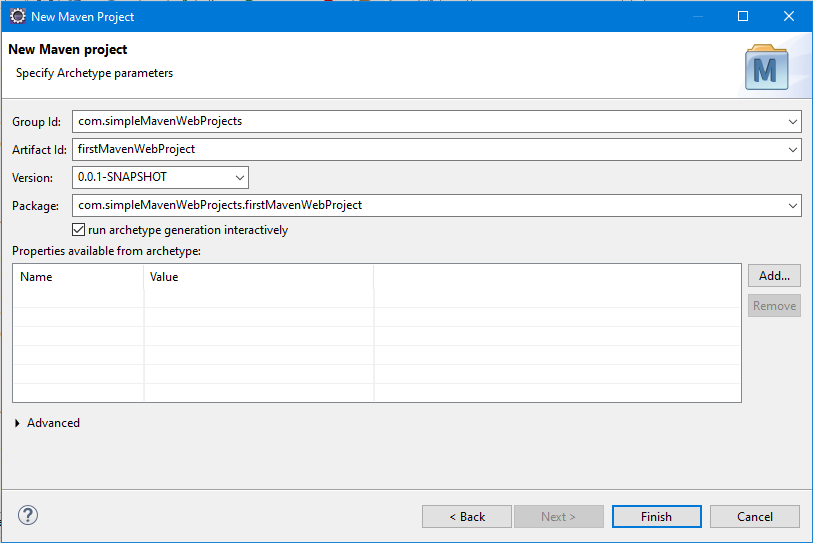The height and width of the screenshot is (543, 813).
Task: Expand the Advanced section
Action: click(x=18, y=423)
